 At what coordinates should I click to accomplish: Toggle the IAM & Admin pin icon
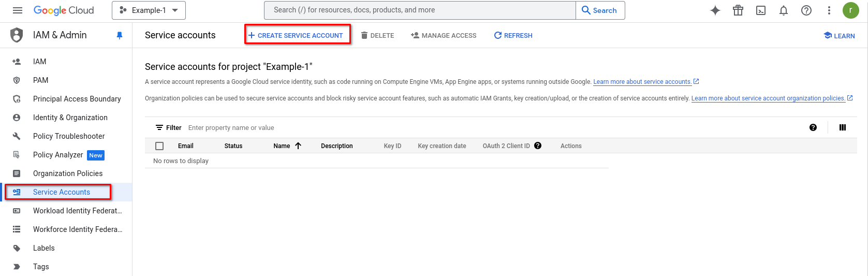pyautogui.click(x=120, y=36)
